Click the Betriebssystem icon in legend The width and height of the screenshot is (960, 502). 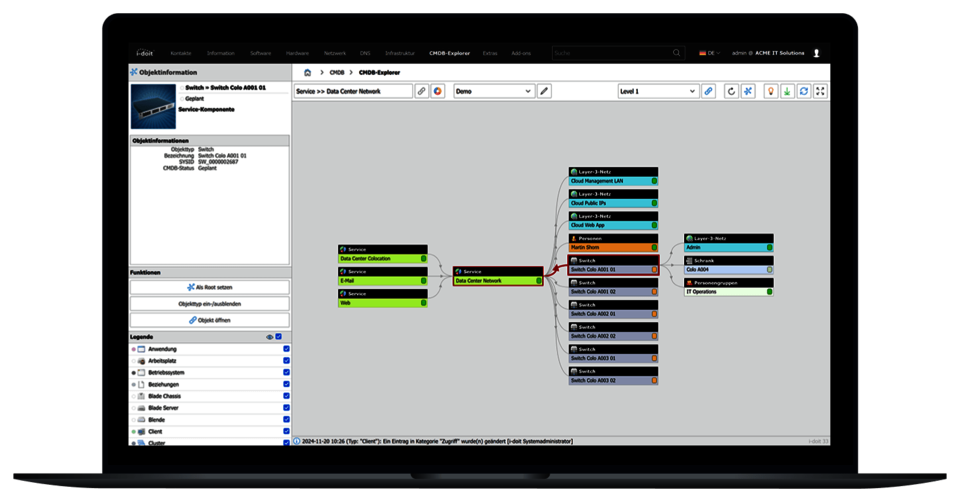(141, 372)
